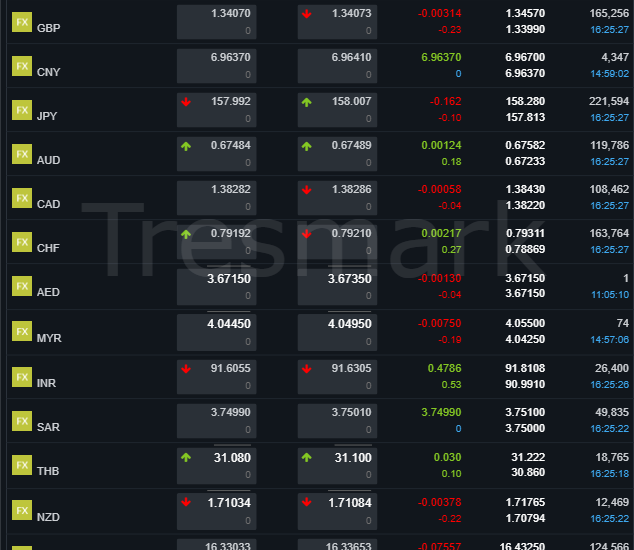634x550 pixels.
Task: Click the MYR bid price 4.04450
Action: (229, 324)
